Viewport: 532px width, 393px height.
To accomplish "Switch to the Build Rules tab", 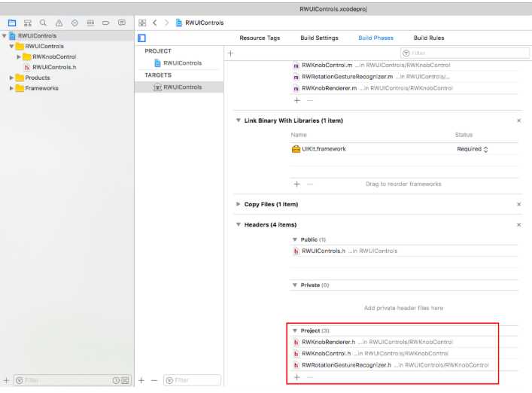I will 429,38.
